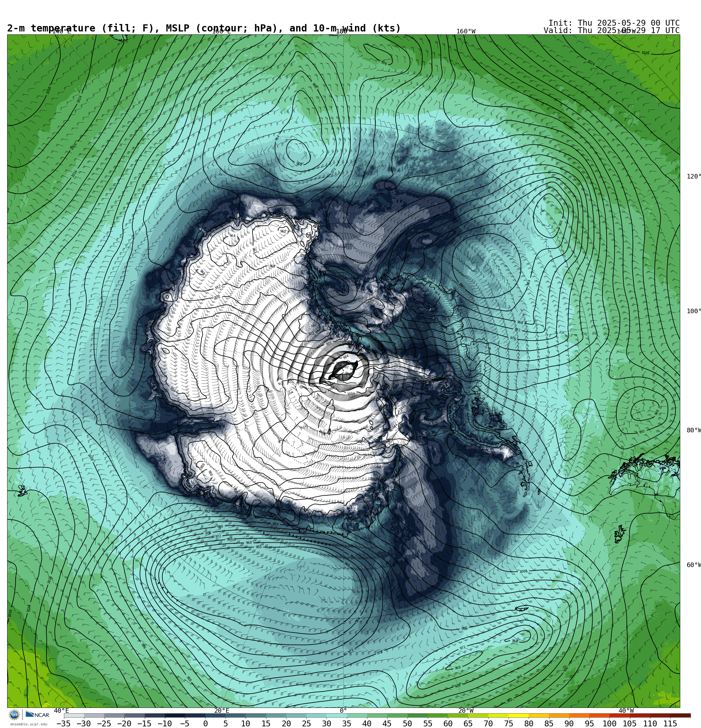Click the '60°W' longitude label on right edge

[x=694, y=565]
